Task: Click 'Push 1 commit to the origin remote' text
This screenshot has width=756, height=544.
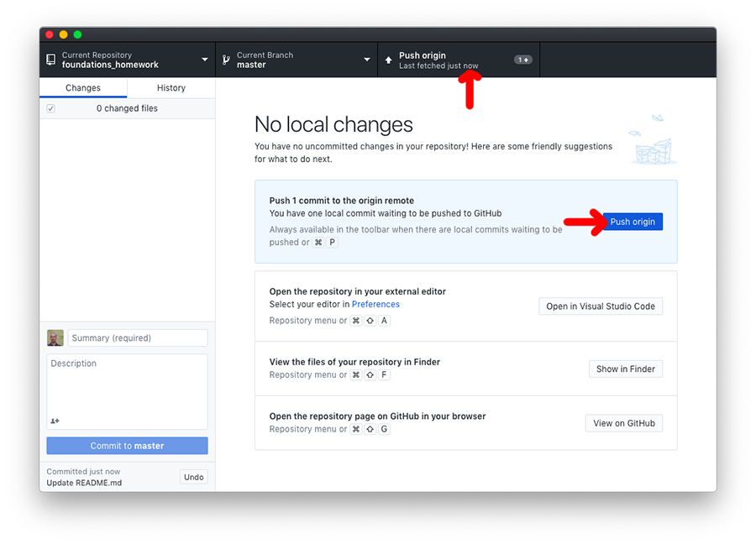Action: [x=341, y=201]
